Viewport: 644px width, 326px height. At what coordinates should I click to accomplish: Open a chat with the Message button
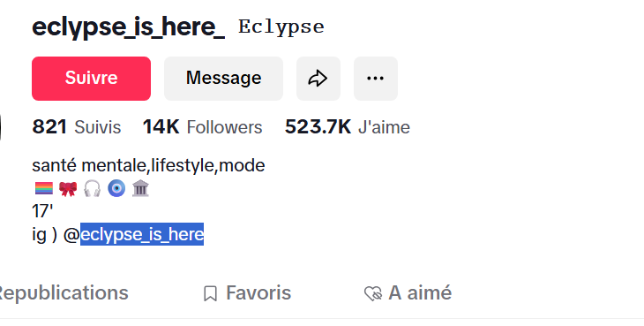point(223,79)
